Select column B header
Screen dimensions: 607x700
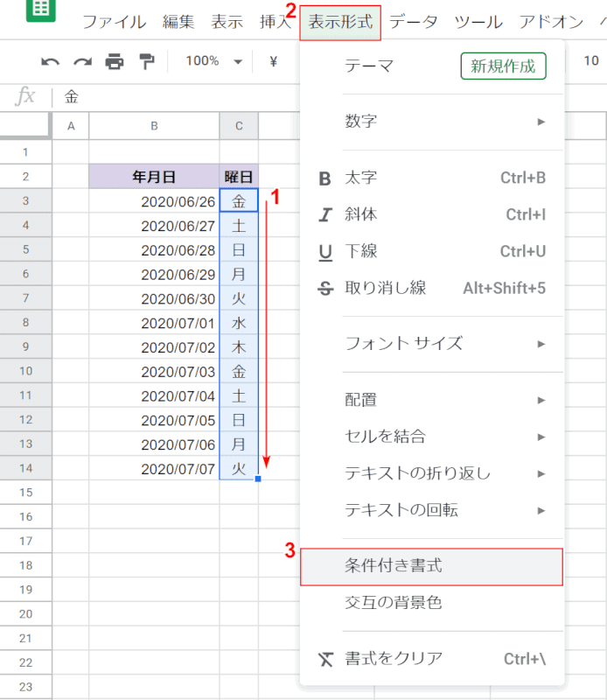(x=154, y=126)
